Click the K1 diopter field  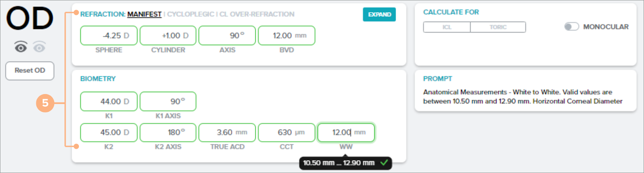(x=109, y=101)
